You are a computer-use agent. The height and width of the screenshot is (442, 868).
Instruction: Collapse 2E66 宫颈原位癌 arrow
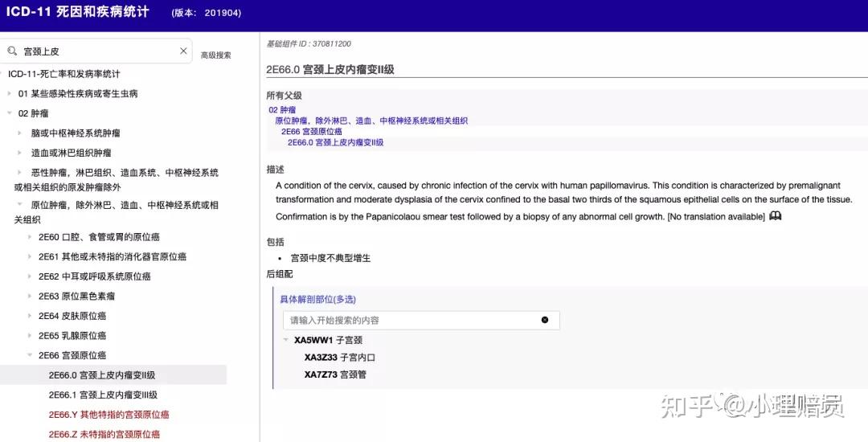coord(30,355)
